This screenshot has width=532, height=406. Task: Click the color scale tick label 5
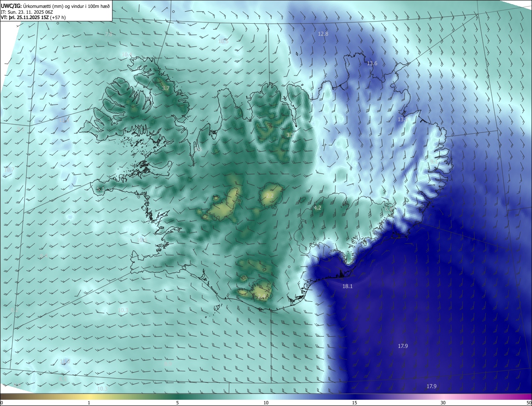point(177,403)
